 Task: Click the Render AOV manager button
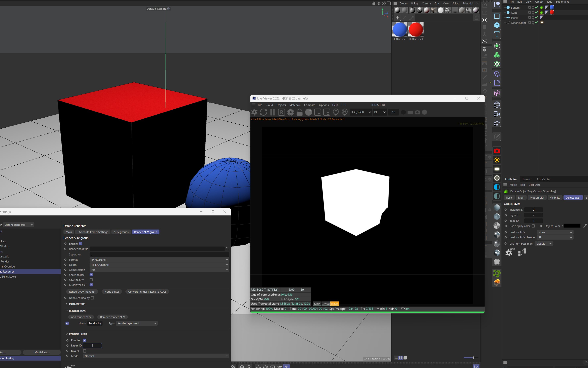click(82, 292)
